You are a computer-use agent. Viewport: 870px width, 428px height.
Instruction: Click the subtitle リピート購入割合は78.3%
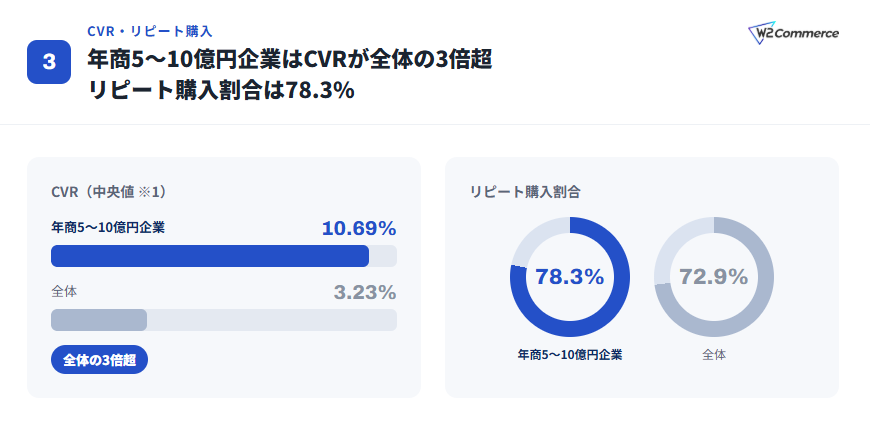(x=221, y=90)
